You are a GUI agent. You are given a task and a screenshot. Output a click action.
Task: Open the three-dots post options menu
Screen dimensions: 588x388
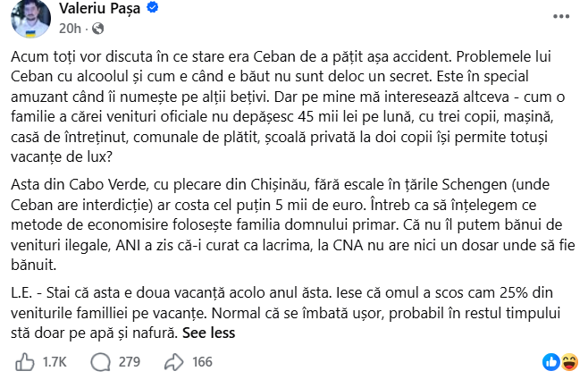pyautogui.click(x=561, y=16)
